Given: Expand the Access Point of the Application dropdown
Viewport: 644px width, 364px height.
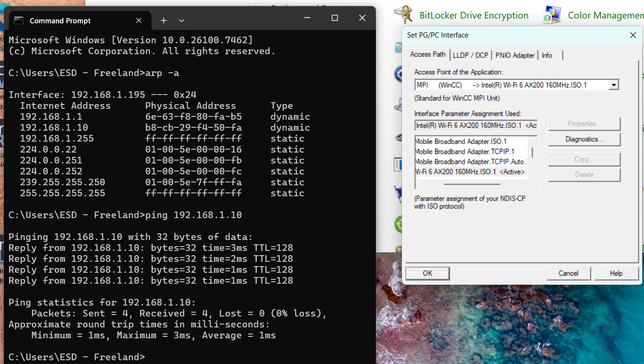Looking at the screenshot, I should click(614, 85).
